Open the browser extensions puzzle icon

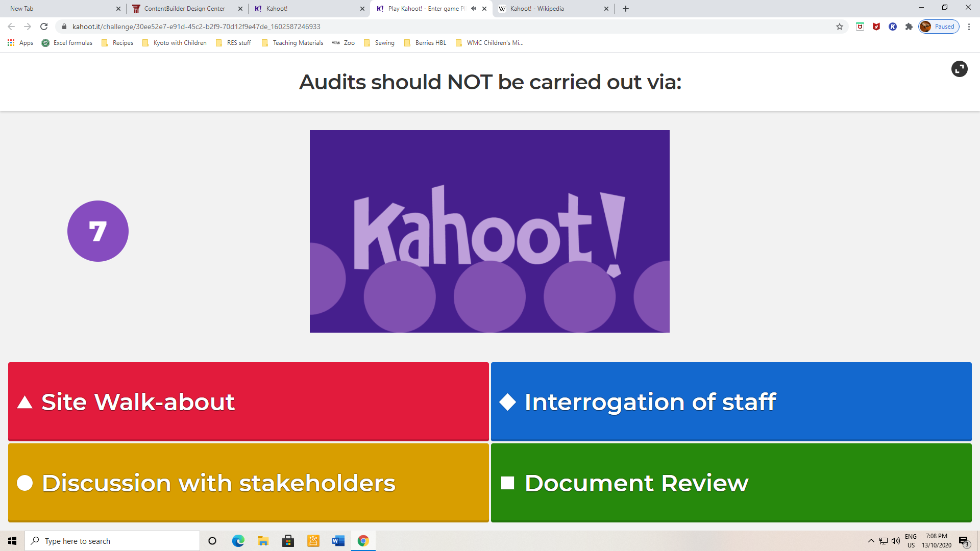click(x=909, y=27)
